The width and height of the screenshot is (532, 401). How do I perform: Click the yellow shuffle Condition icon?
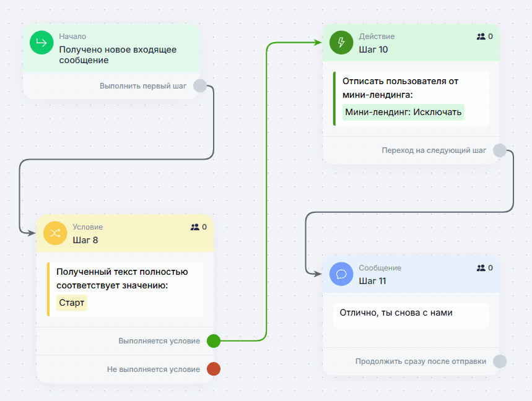(x=55, y=233)
